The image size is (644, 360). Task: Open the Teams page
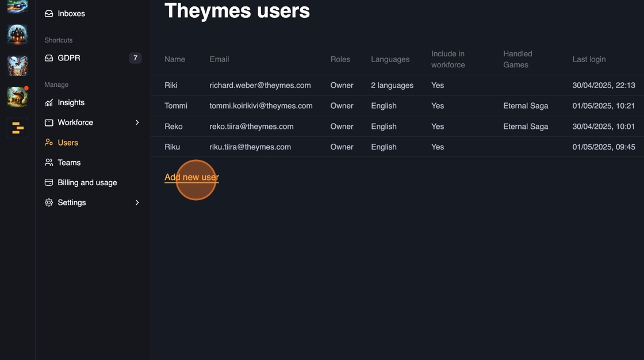click(x=69, y=163)
